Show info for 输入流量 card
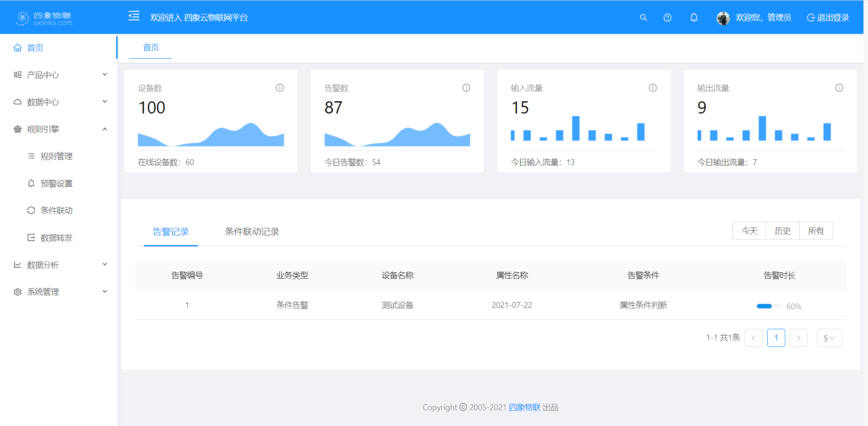The width and height of the screenshot is (868, 426). pyautogui.click(x=652, y=88)
